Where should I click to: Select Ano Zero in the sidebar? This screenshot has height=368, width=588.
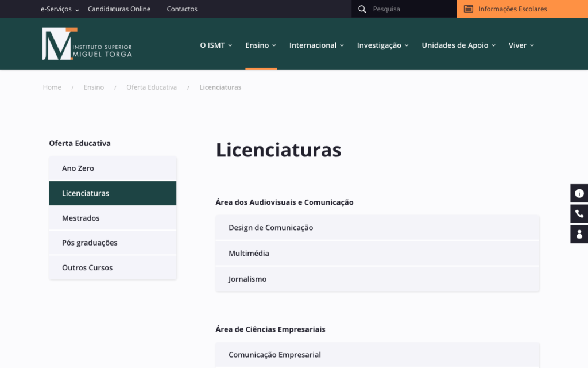coord(78,168)
